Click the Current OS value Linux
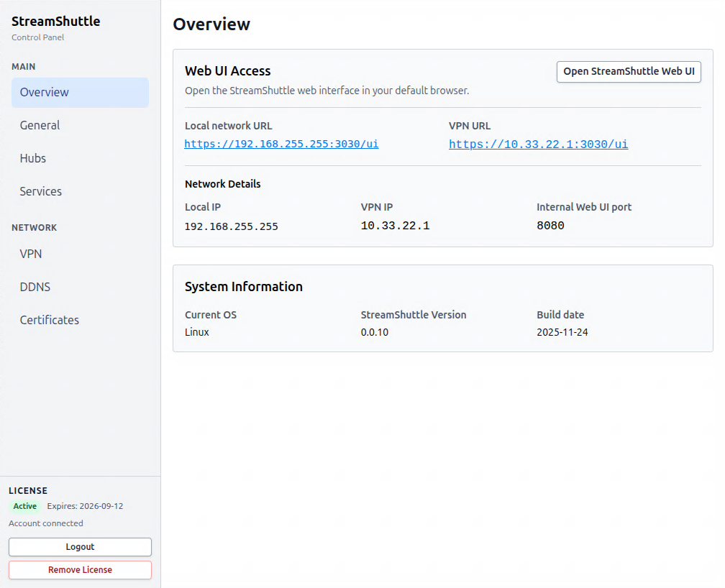The width and height of the screenshot is (725, 588). pos(197,332)
